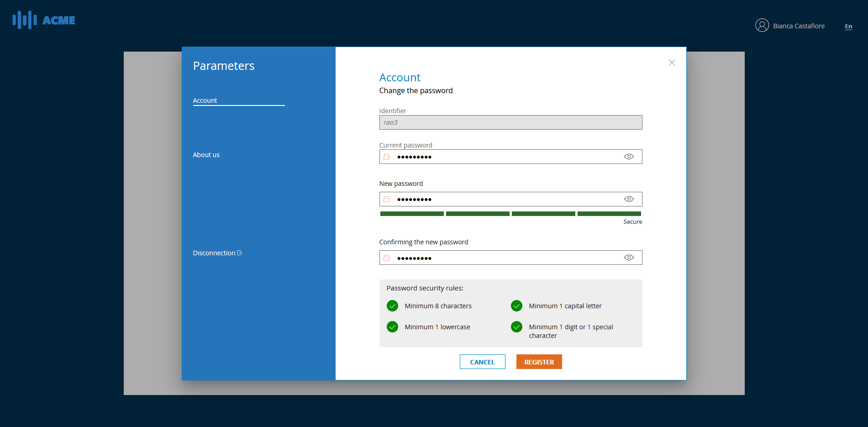Open the Bianca Castafiore profile icon
This screenshot has height=427, width=868.
click(x=762, y=26)
